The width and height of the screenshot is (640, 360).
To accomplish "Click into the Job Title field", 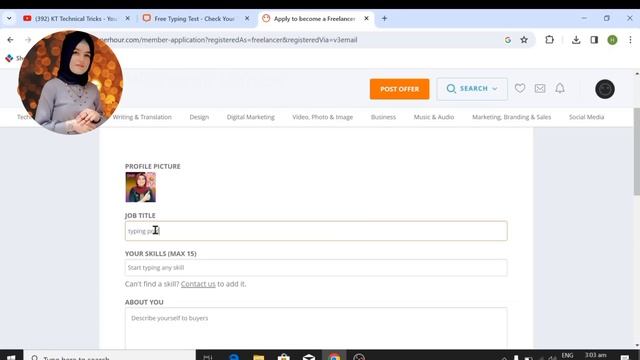I will click(316, 231).
